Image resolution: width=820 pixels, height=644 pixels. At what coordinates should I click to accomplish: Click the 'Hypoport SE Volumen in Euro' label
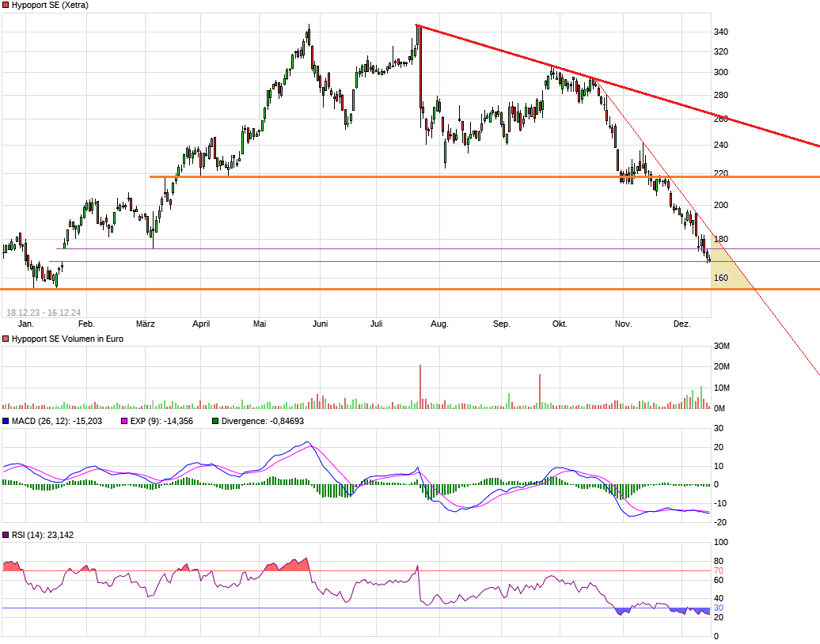coord(67,339)
